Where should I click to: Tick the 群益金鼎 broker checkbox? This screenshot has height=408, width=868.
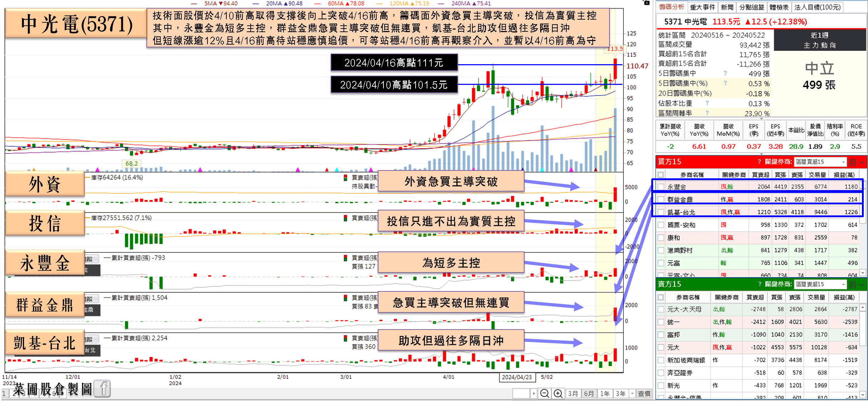click(661, 200)
